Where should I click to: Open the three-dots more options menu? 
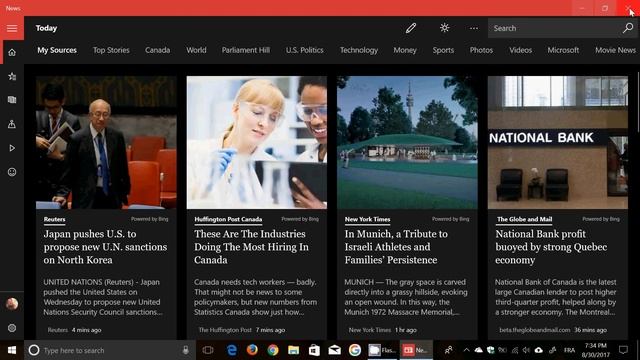(473, 28)
